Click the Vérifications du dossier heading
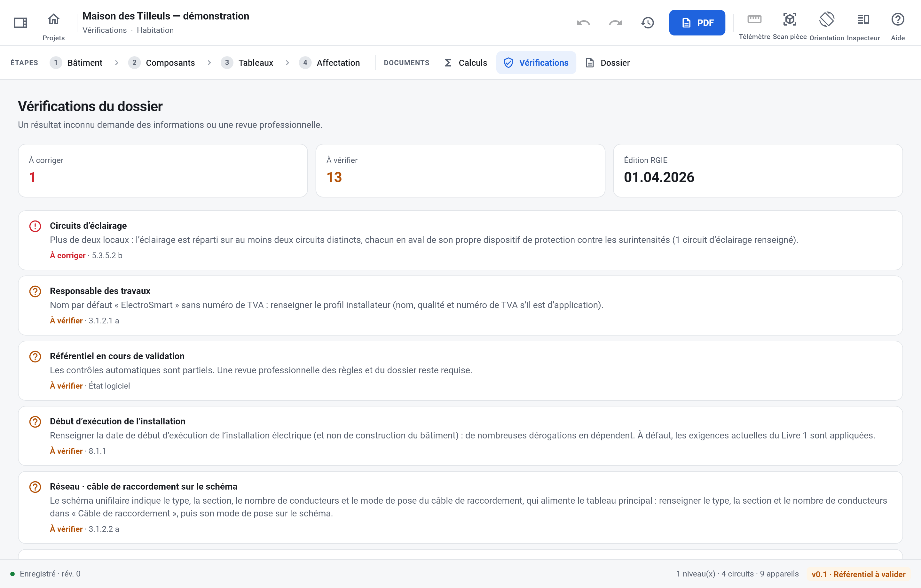The height and width of the screenshot is (588, 921). tap(90, 106)
